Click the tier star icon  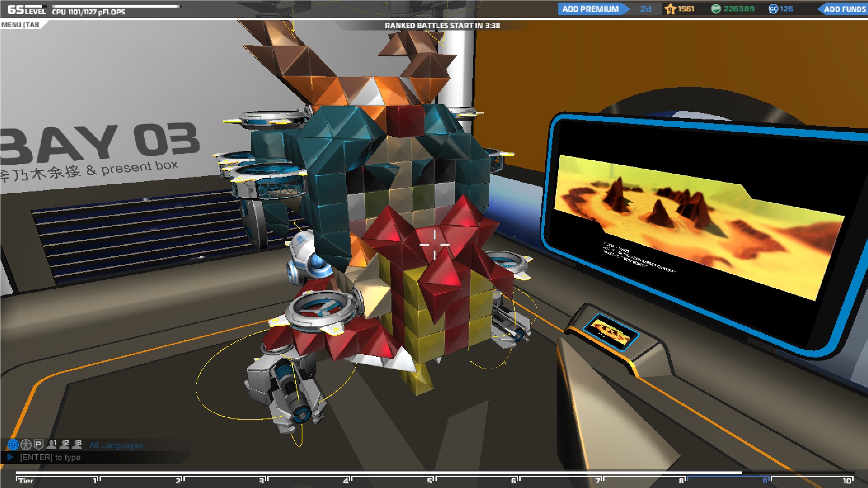click(670, 9)
